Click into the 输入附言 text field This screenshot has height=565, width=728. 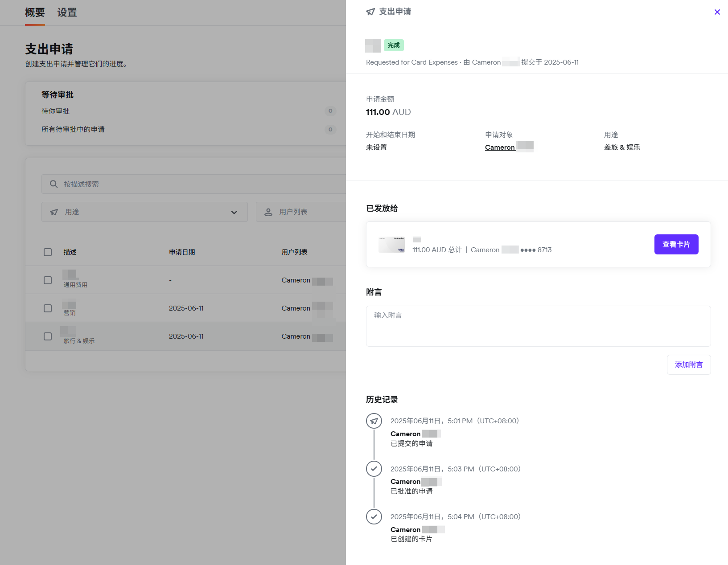point(538,326)
